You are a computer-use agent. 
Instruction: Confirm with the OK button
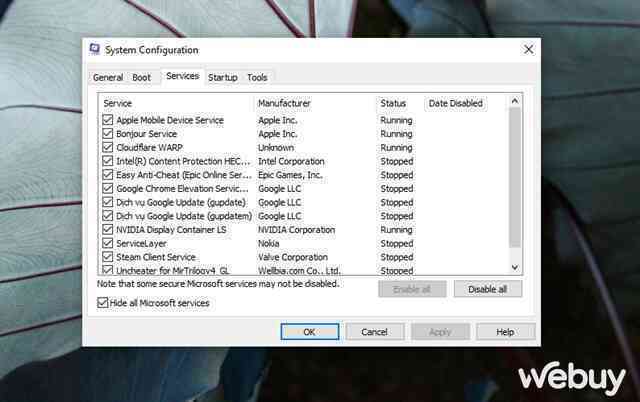click(x=309, y=332)
